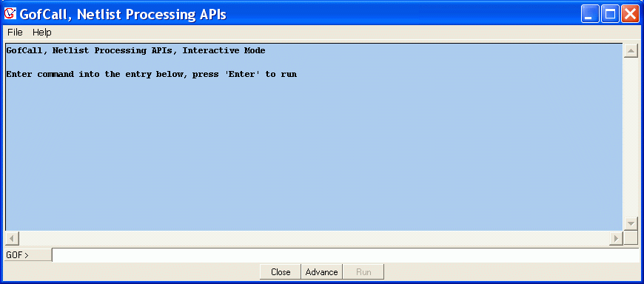Click the GofCall app icon in title bar
The height and width of the screenshot is (284, 644).
[10, 13]
